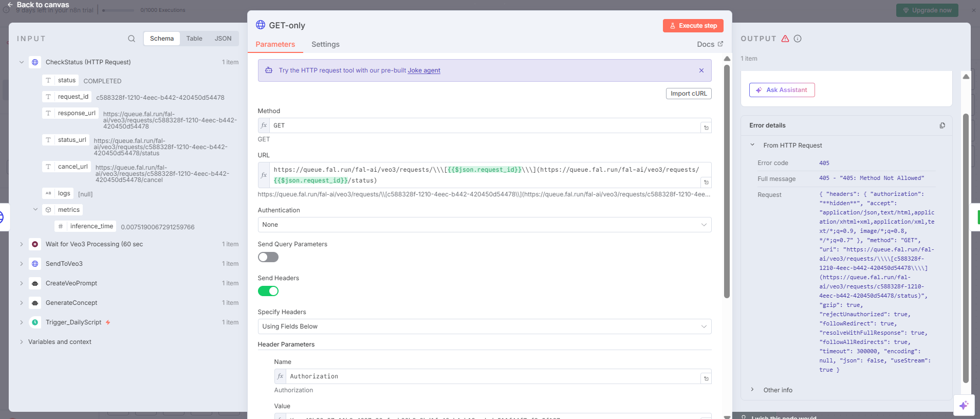Click the Ask Assistant button
Image resolution: width=980 pixels, height=419 pixels.
click(x=782, y=90)
